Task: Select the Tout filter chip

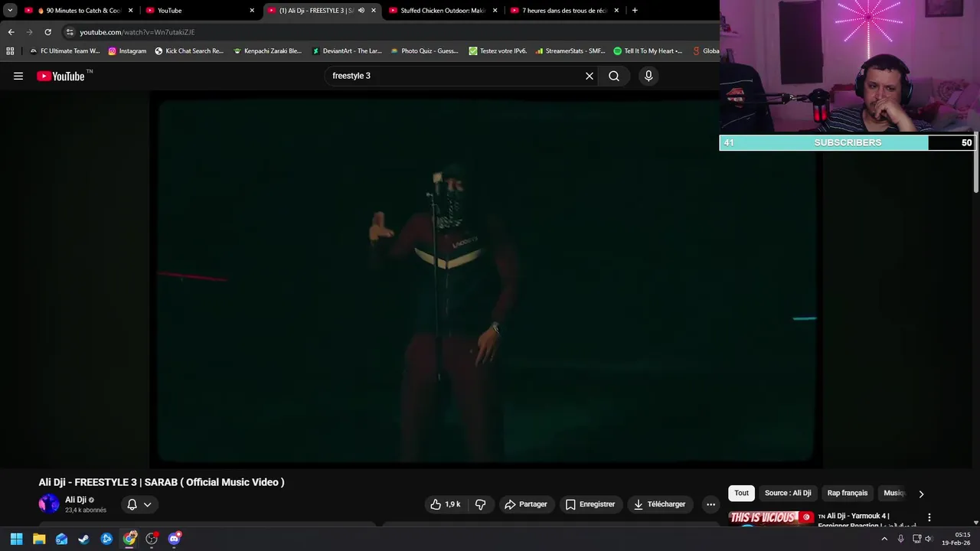Action: coord(742,493)
